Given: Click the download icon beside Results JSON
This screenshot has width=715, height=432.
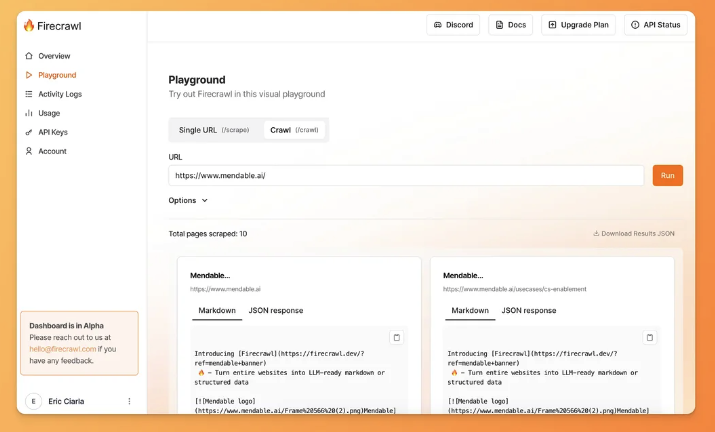Looking at the screenshot, I should pos(596,234).
